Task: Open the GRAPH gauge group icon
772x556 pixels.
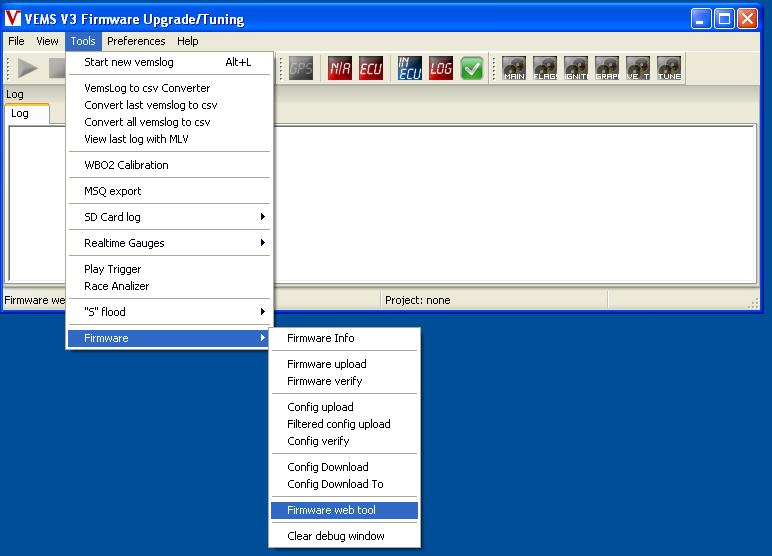Action: click(x=607, y=68)
